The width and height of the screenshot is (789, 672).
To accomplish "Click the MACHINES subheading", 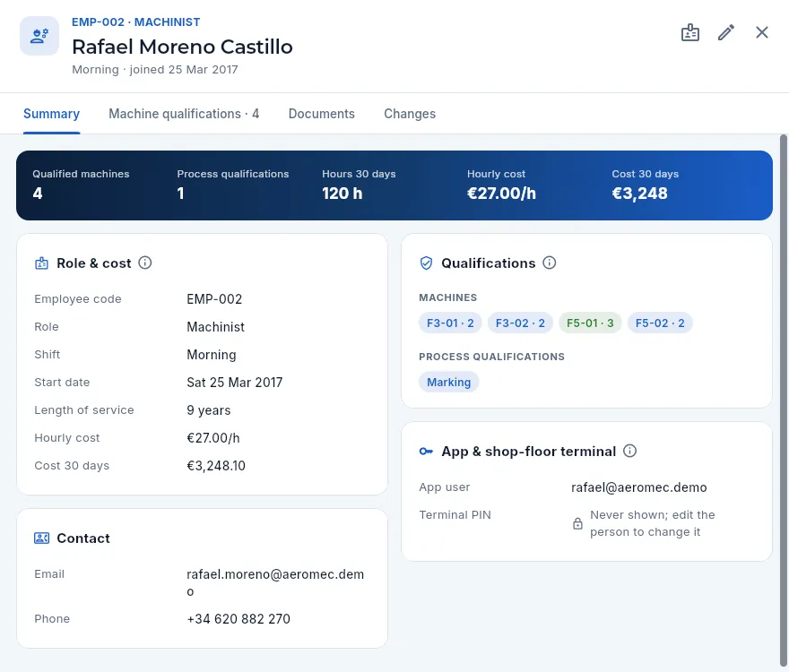I will (447, 297).
